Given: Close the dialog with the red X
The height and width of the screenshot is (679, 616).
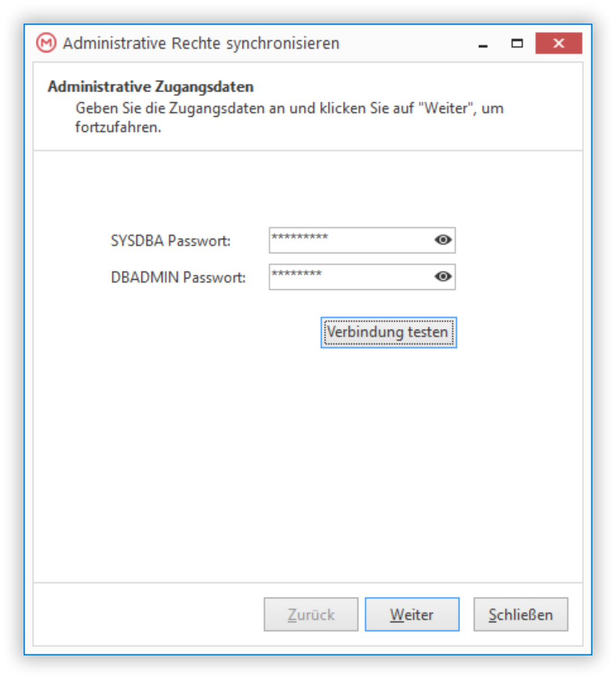Looking at the screenshot, I should pyautogui.click(x=559, y=43).
